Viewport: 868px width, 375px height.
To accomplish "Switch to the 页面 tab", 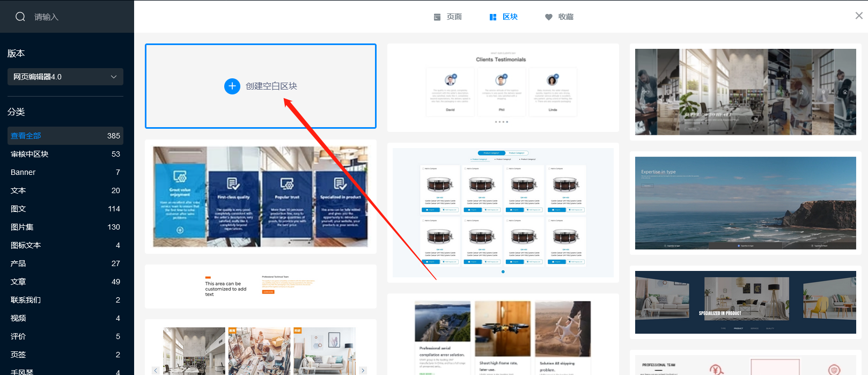I will tap(454, 17).
